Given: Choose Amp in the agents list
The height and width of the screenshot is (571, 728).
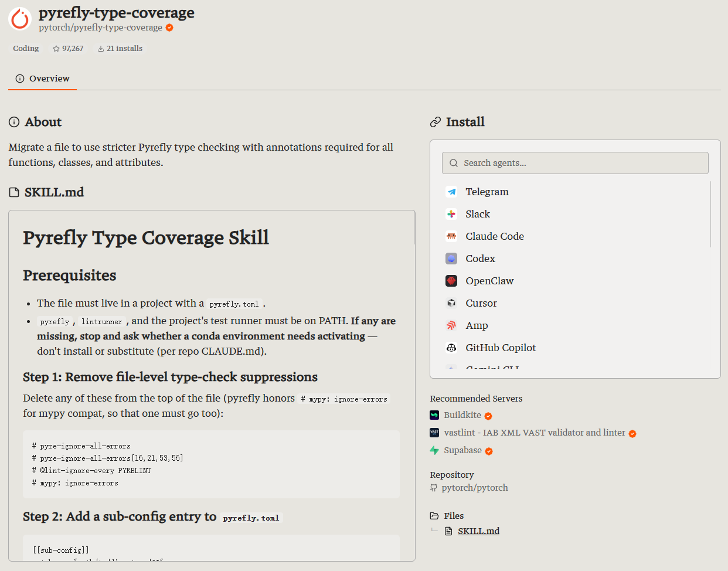Looking at the screenshot, I should (x=477, y=325).
